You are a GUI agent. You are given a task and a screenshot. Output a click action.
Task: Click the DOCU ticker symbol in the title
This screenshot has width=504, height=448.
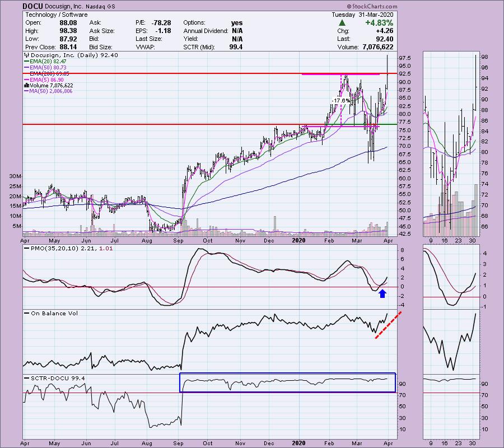pos(33,6)
